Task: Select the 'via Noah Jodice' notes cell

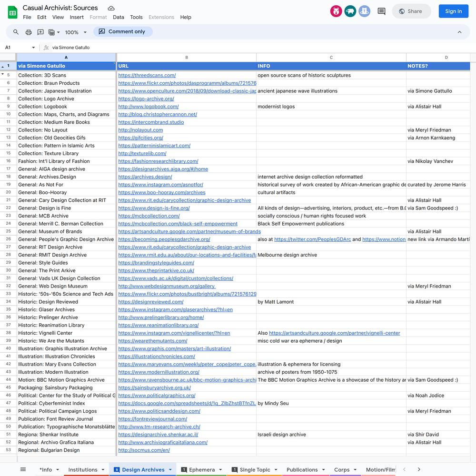Action: [x=438, y=396]
